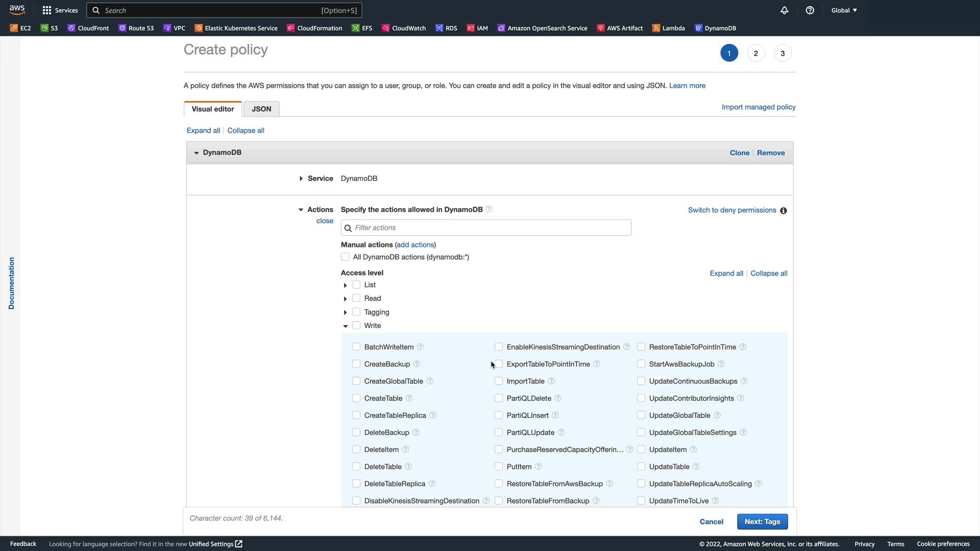Image resolution: width=980 pixels, height=551 pixels.
Task: Go to step 2 indicator
Action: 756,53
